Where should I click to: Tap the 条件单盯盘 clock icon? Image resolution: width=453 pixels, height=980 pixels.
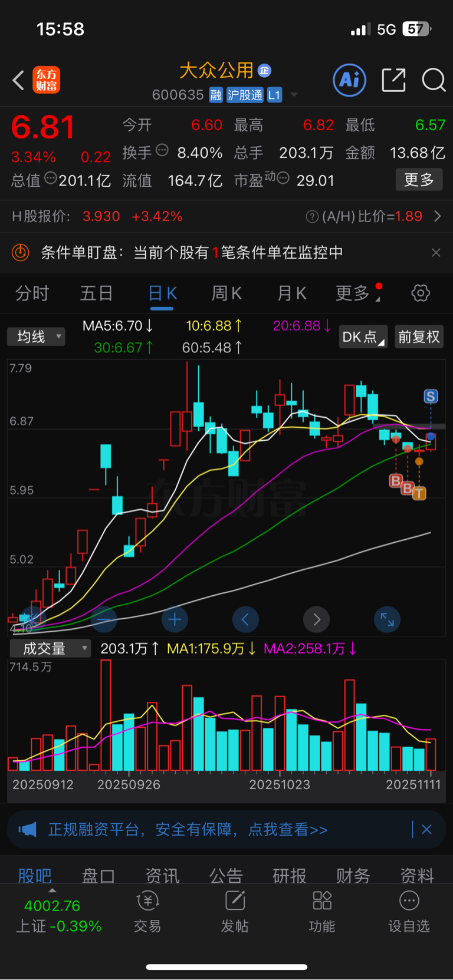(21, 253)
